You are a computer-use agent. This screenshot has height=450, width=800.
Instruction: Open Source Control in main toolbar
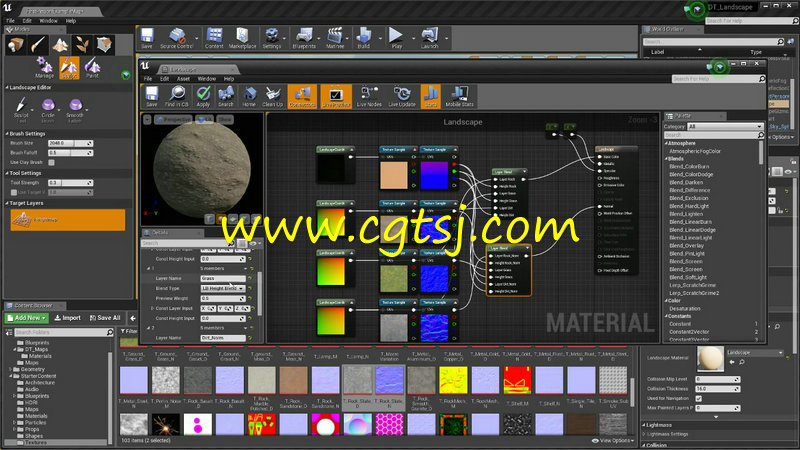(177, 38)
